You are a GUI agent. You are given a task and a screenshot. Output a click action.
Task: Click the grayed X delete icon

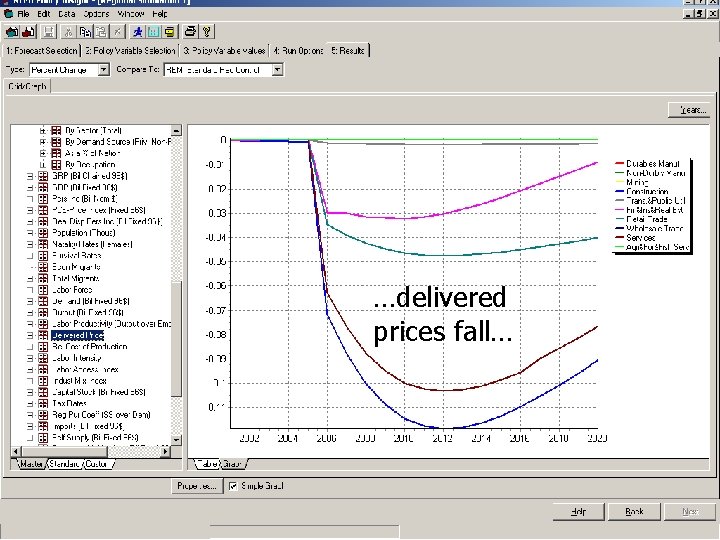click(118, 32)
